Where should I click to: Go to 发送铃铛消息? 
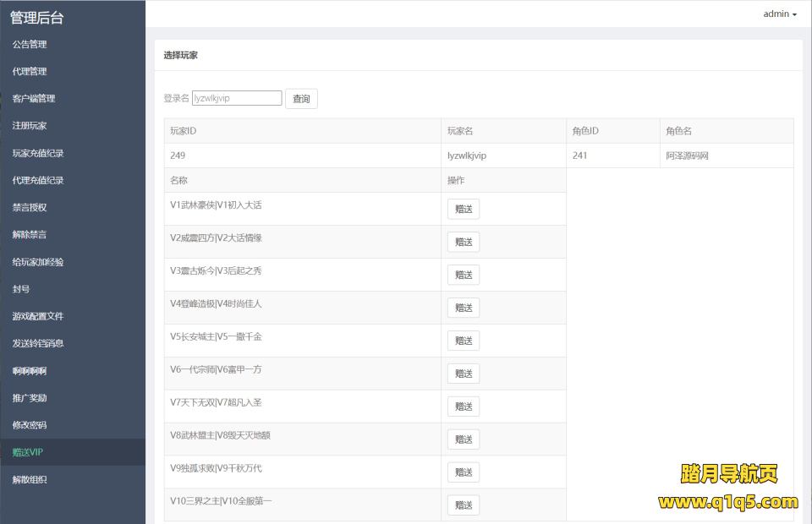pos(38,343)
